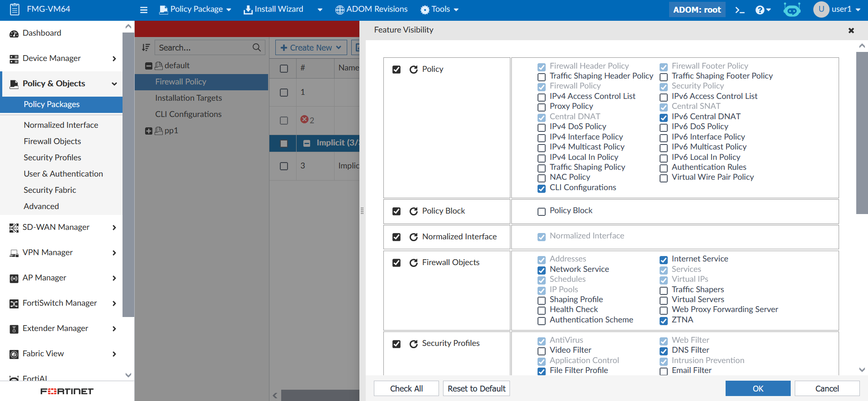868x401 pixels.
Task: Open the help question mark menu
Action: coord(762,10)
